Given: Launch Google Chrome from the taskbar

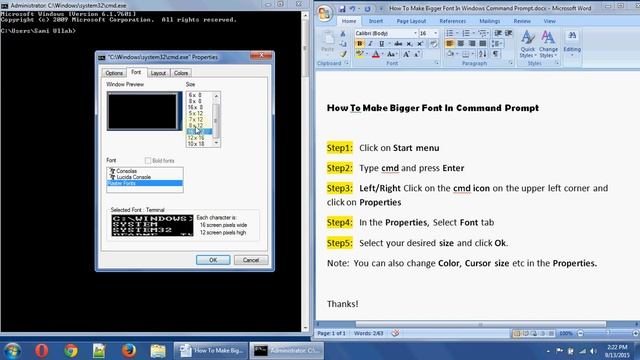Looking at the screenshot, I should [x=71, y=350].
